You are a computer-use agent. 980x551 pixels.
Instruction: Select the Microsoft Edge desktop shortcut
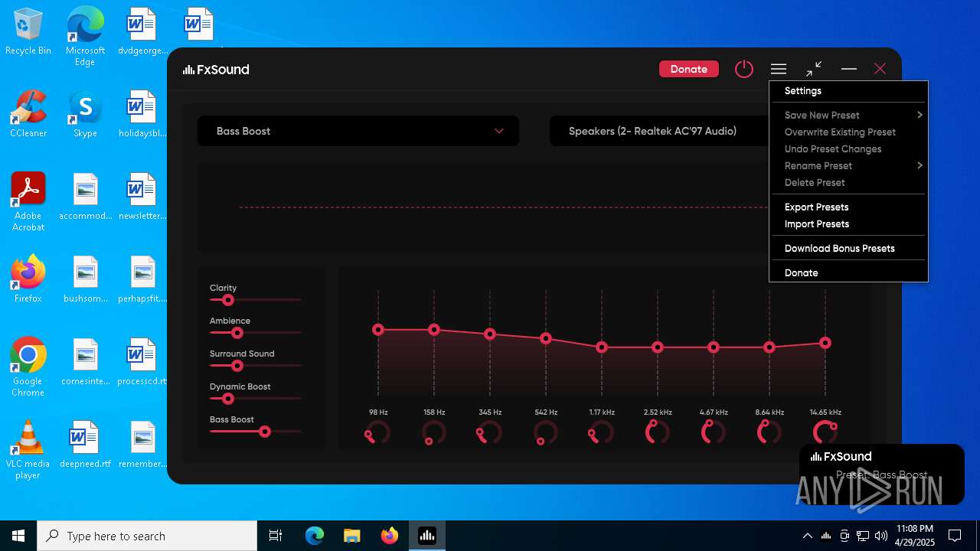tap(85, 37)
